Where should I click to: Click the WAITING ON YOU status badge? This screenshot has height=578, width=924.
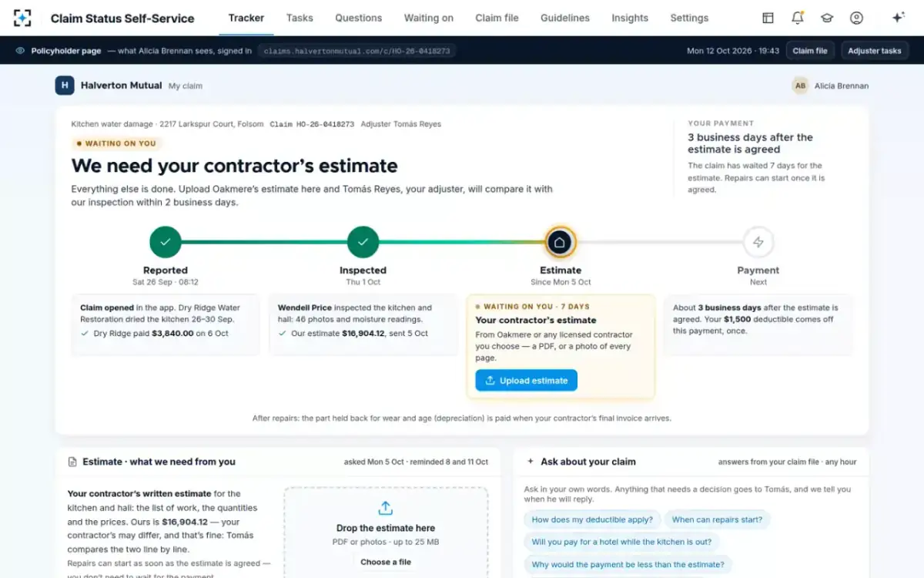(117, 143)
